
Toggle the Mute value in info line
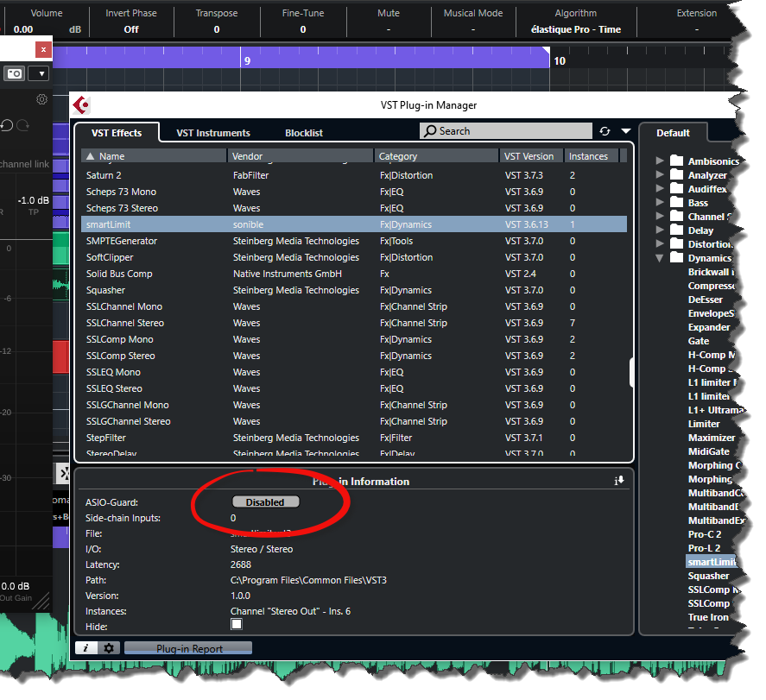pyautogui.click(x=389, y=29)
